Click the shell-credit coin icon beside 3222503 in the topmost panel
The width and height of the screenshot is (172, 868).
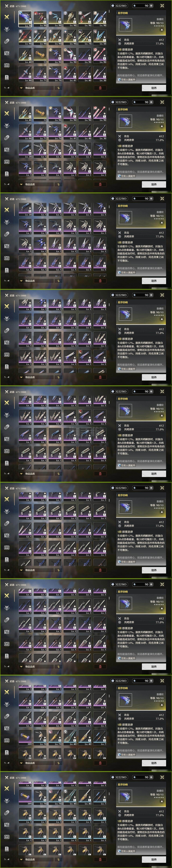(x=112, y=6)
